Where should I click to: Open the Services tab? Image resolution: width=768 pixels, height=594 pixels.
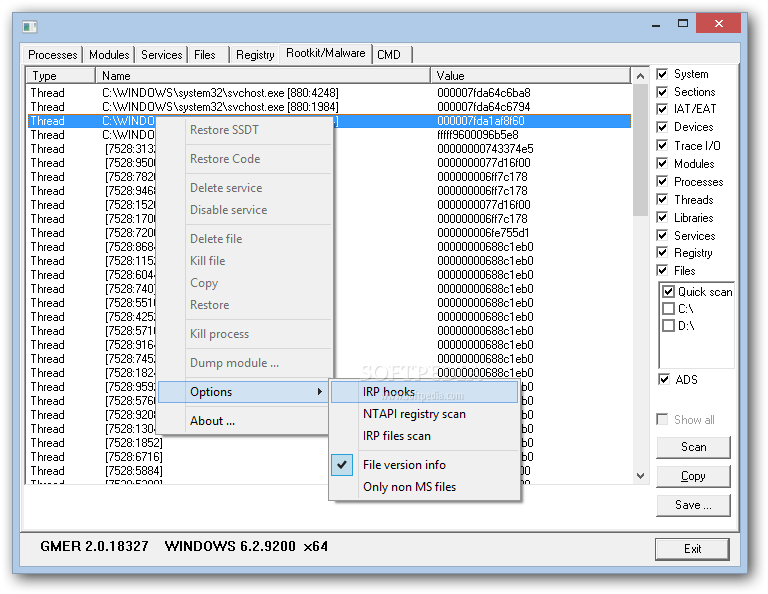pyautogui.click(x=161, y=55)
